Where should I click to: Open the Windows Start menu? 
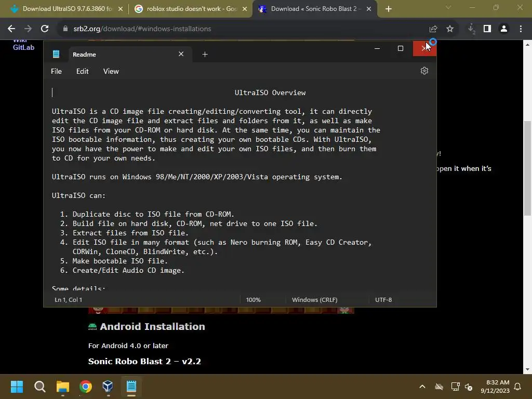click(x=17, y=387)
